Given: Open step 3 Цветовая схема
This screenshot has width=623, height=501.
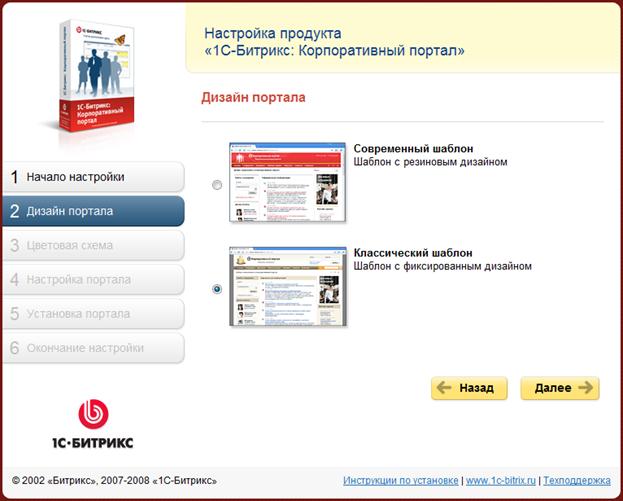Looking at the screenshot, I should (93, 245).
